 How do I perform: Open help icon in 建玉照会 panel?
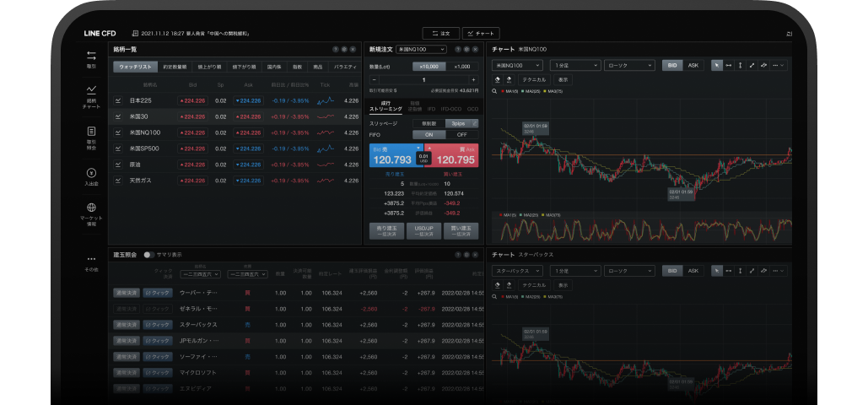pos(458,255)
